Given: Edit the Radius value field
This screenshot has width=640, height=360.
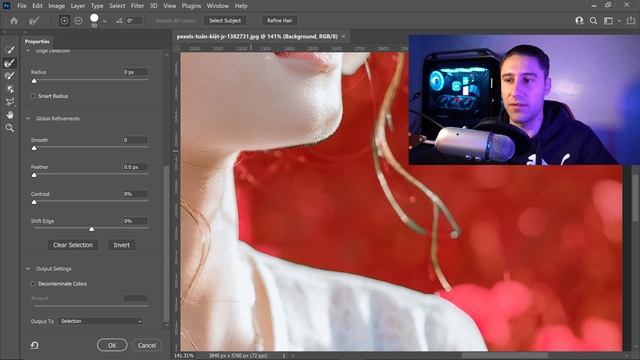Looking at the screenshot, I should [x=135, y=72].
